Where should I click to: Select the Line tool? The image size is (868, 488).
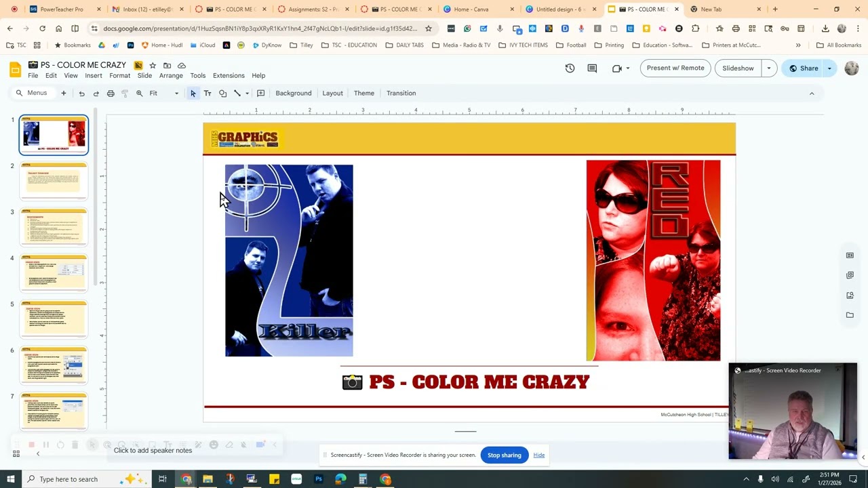pos(237,94)
